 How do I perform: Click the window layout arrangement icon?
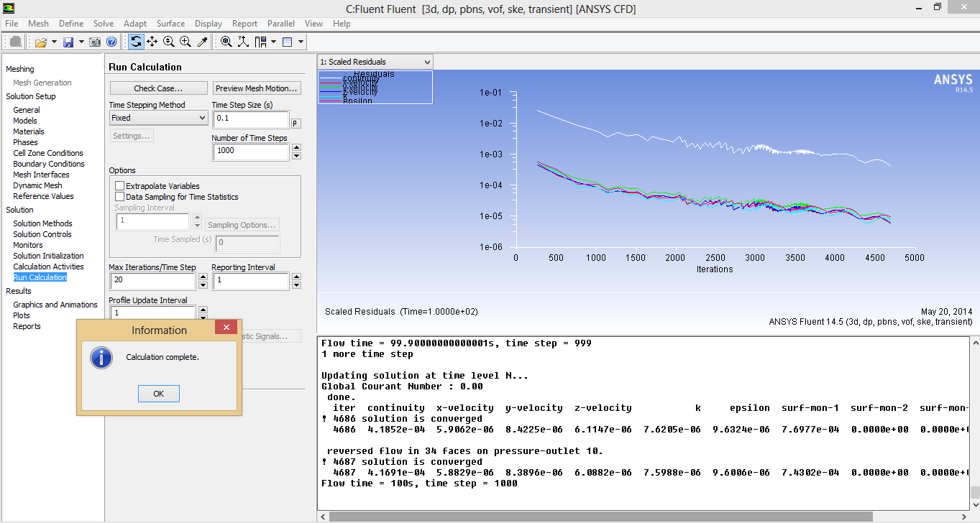pos(260,42)
